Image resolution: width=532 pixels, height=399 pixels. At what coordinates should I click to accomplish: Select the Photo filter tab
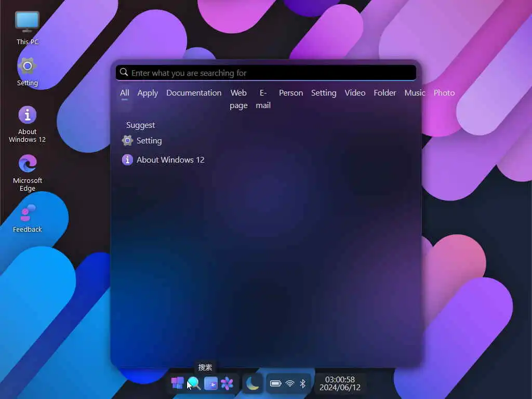(444, 92)
